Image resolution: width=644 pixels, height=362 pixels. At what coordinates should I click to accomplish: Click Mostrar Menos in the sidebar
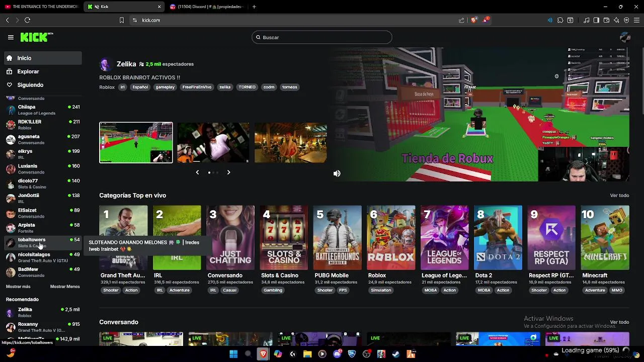tap(65, 287)
